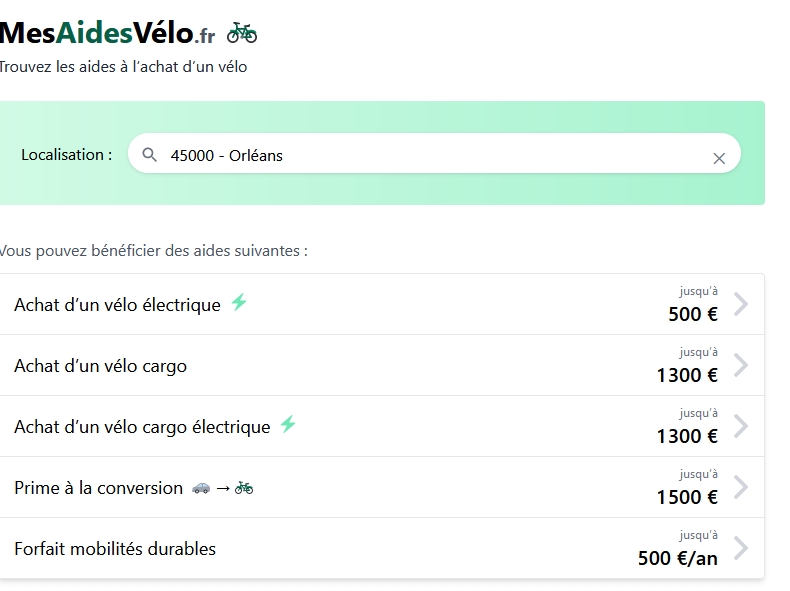Screen dimensions: 790x591
Task: Click the bicycle logo icon in header
Action: pyautogui.click(x=241, y=34)
